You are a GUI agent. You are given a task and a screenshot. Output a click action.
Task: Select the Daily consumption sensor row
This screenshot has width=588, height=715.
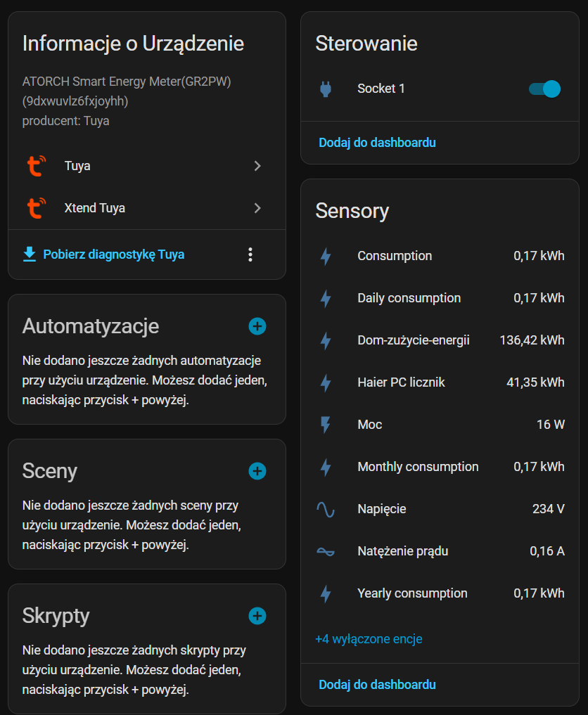409,298
